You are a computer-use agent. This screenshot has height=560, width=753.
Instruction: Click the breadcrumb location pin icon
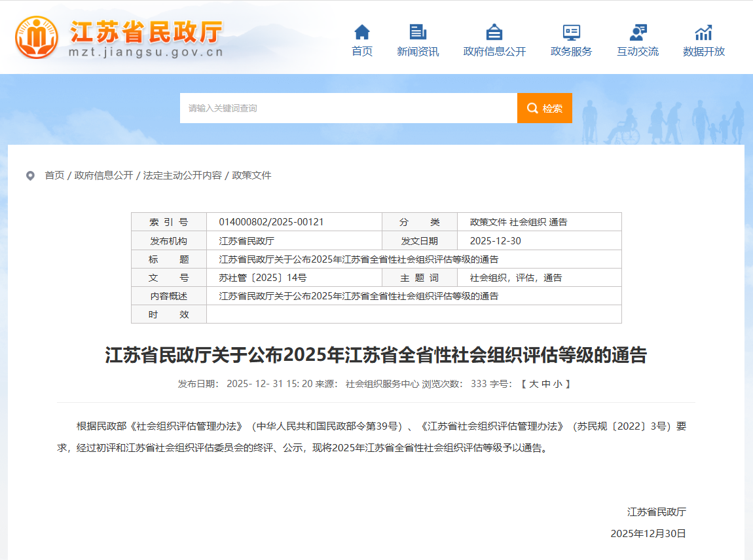tap(30, 176)
